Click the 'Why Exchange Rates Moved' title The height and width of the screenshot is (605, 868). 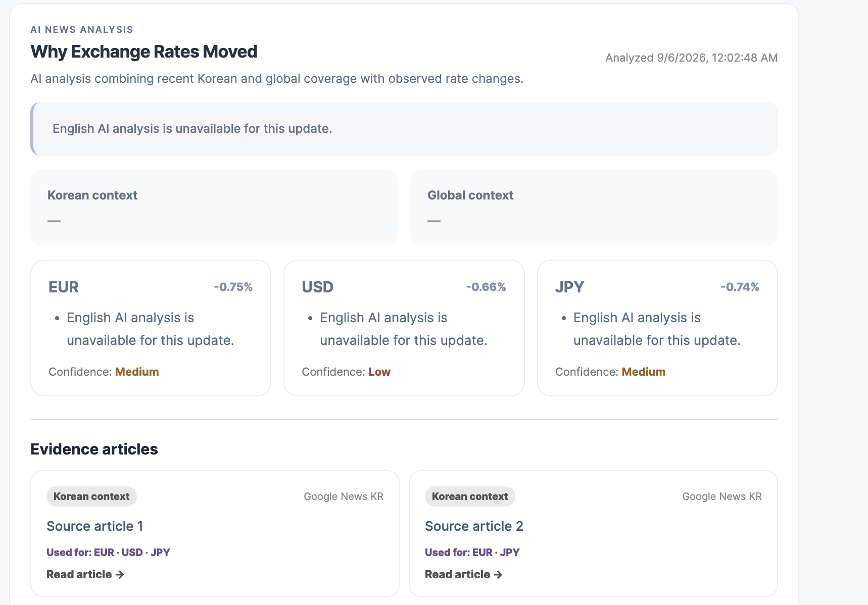coord(144,52)
